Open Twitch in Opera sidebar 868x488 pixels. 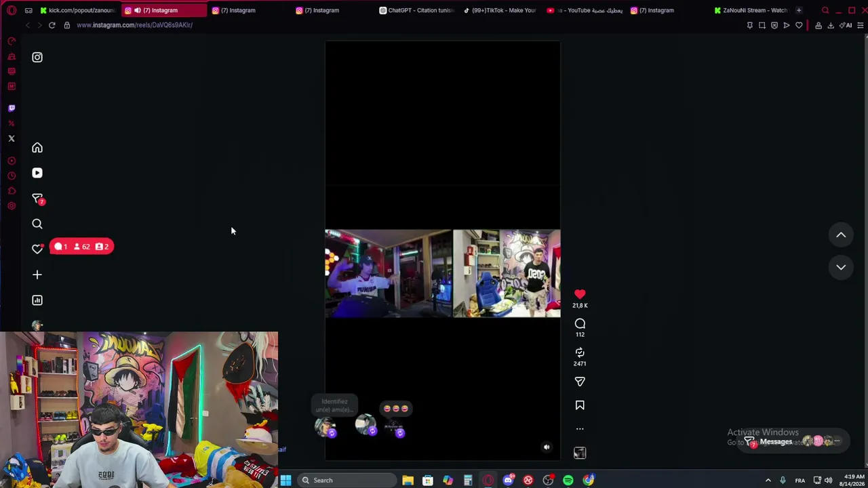coord(12,108)
